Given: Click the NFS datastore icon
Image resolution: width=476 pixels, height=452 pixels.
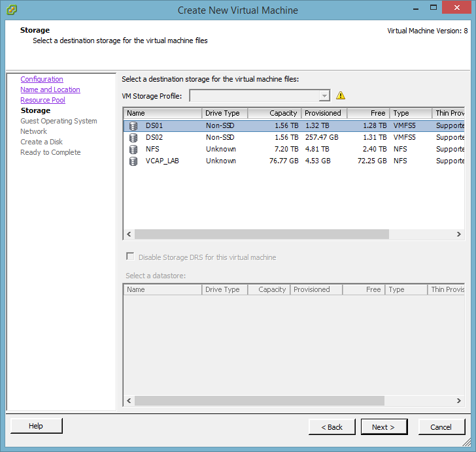Looking at the screenshot, I should click(x=133, y=150).
